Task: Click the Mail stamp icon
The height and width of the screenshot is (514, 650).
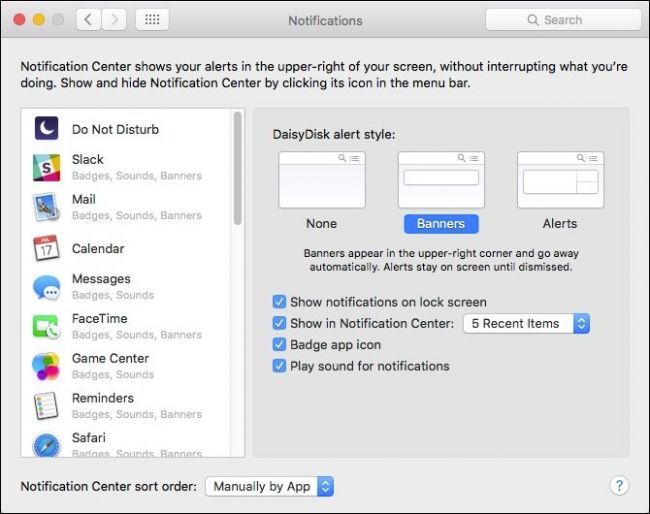Action: [46, 207]
